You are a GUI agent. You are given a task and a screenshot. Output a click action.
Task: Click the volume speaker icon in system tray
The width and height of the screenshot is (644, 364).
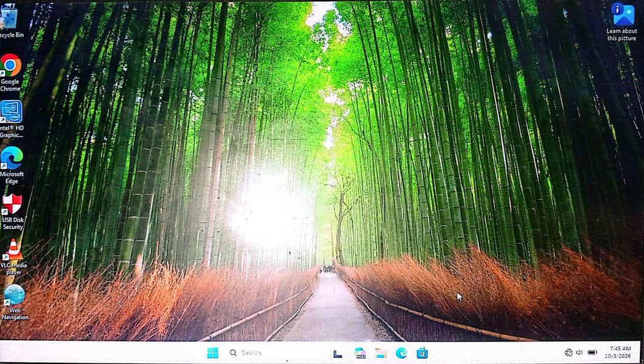[580, 352]
